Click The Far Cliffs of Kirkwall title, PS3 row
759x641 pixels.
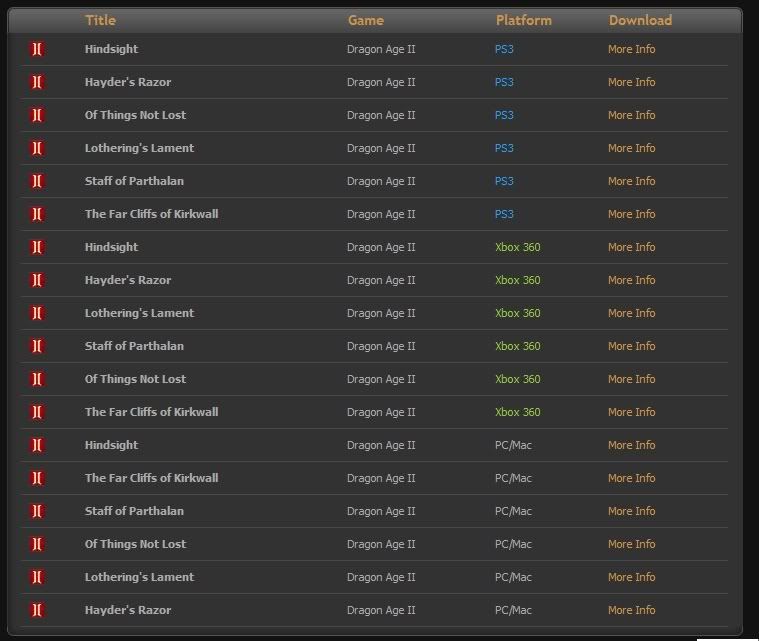pos(152,214)
